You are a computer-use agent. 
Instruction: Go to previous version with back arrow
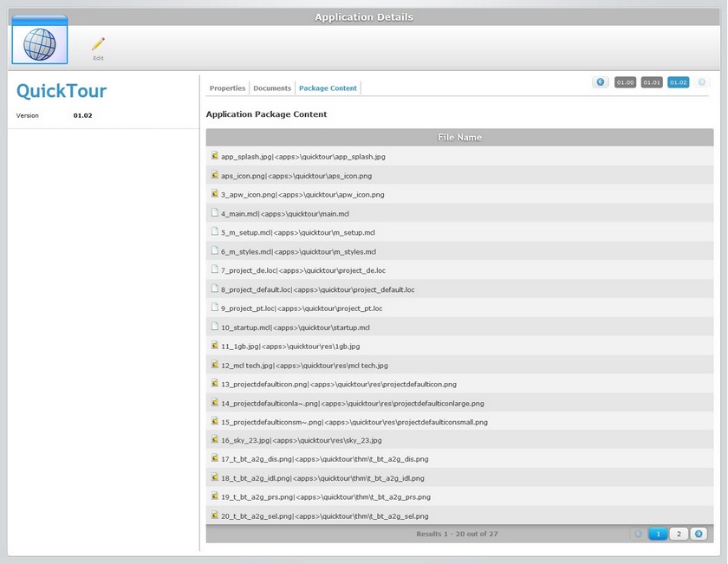point(601,82)
